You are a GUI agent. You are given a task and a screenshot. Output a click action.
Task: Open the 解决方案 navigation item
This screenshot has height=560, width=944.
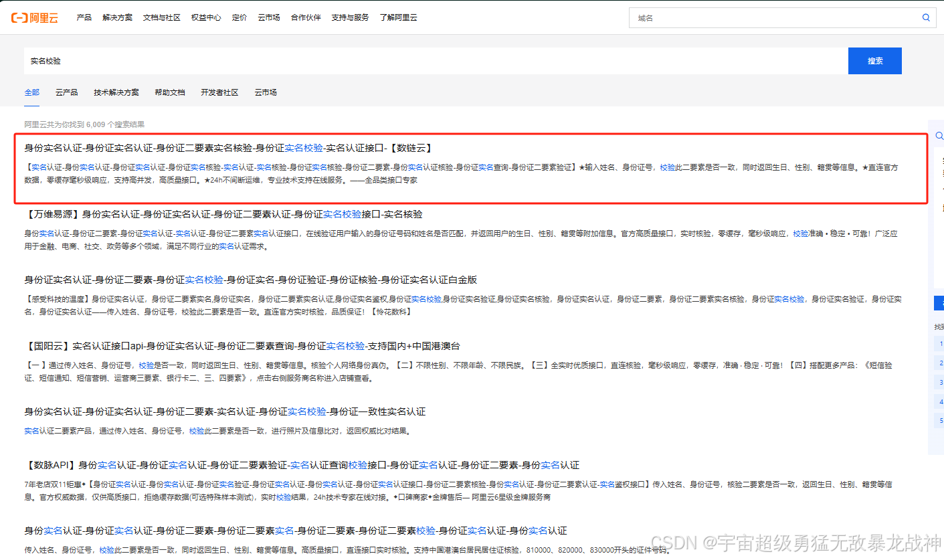(x=117, y=17)
